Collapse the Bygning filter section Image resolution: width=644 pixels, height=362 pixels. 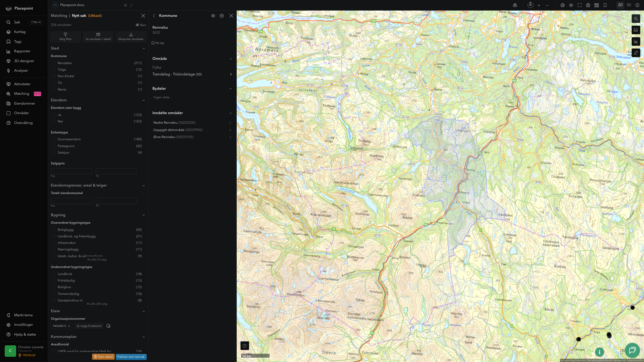click(x=144, y=215)
